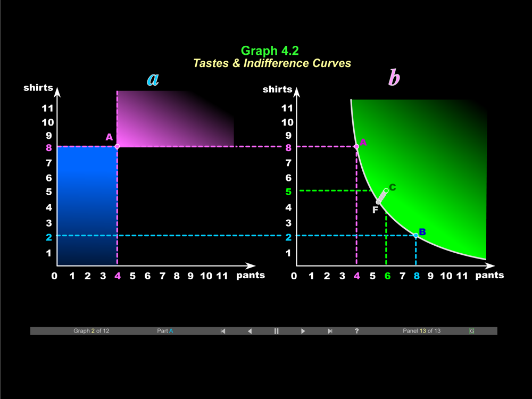The width and height of the screenshot is (532, 399).
Task: Click the 'Tastes & Indifference Curves' subtitle
Action: [272, 63]
